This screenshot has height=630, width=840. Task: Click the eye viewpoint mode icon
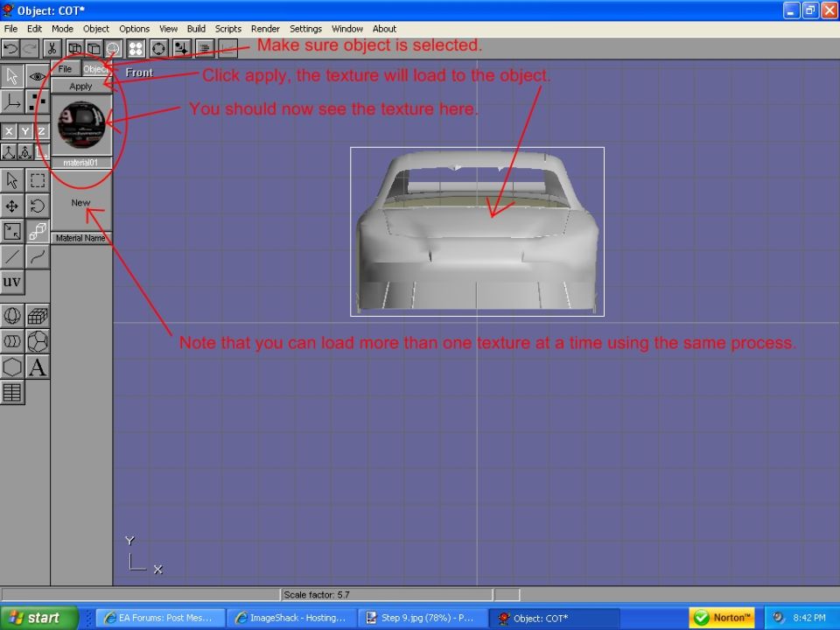pyautogui.click(x=38, y=77)
